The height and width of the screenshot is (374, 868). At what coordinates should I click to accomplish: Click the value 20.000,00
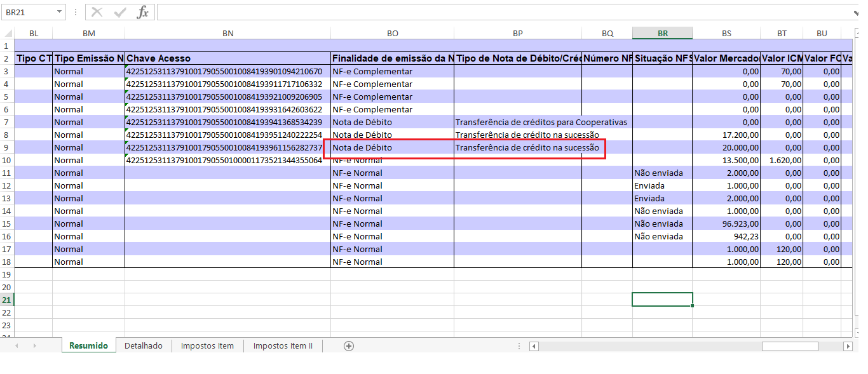click(x=726, y=147)
